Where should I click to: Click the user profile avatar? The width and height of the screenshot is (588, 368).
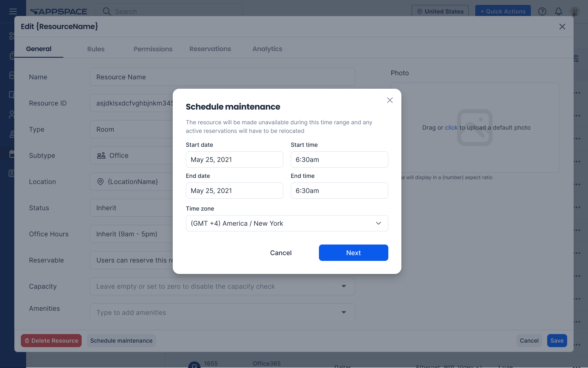tap(575, 11)
